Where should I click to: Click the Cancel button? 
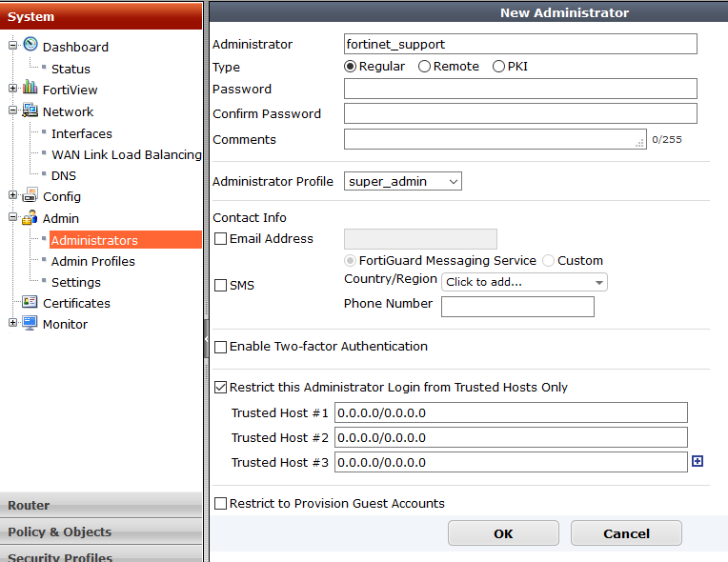pyautogui.click(x=626, y=533)
